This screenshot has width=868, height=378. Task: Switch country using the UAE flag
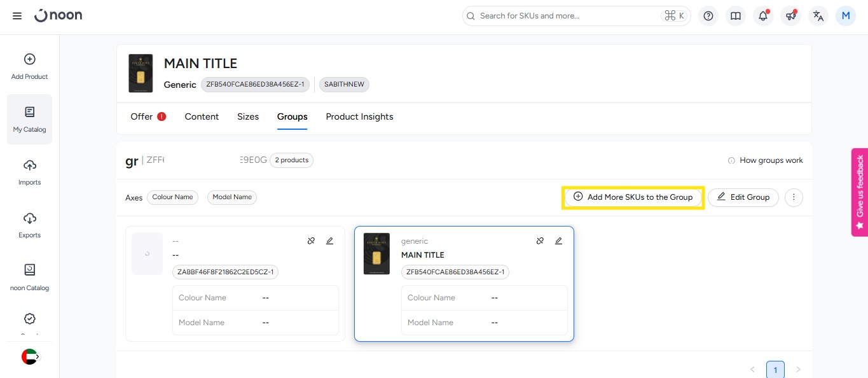coord(29,356)
